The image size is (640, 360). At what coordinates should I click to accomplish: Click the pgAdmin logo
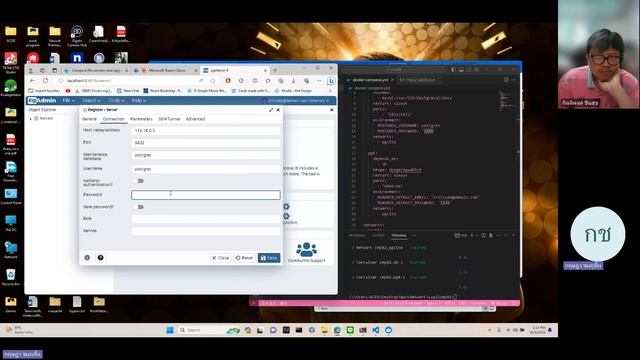(x=42, y=100)
